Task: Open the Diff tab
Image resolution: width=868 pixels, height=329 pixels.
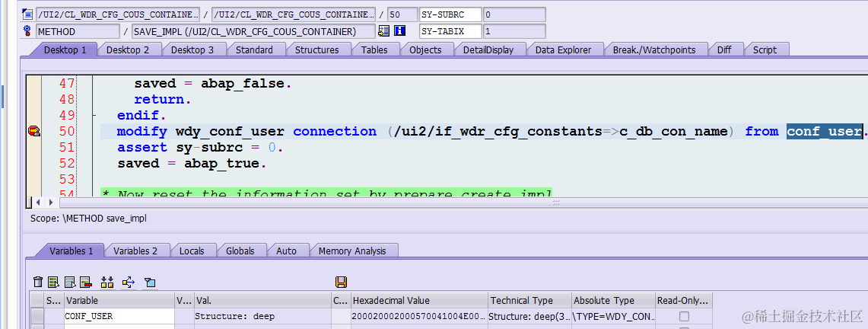Action: (x=724, y=50)
